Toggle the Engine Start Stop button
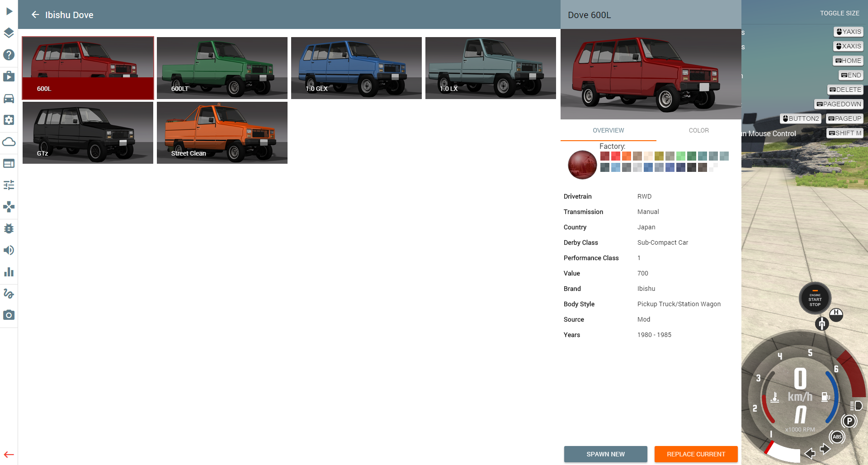This screenshot has height=465, width=868. point(815,298)
